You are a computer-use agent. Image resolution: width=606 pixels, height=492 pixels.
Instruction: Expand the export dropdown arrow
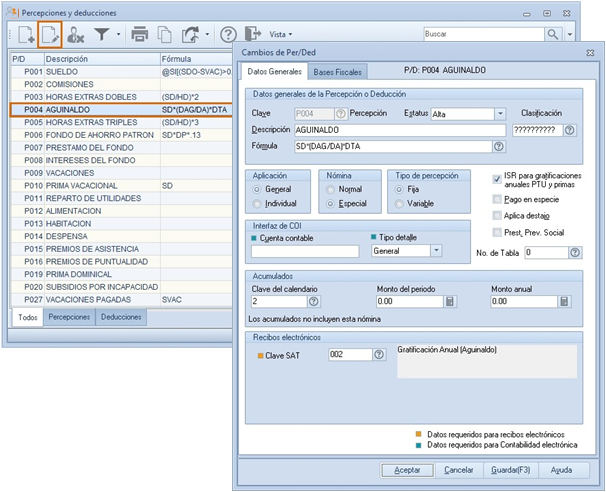click(207, 34)
